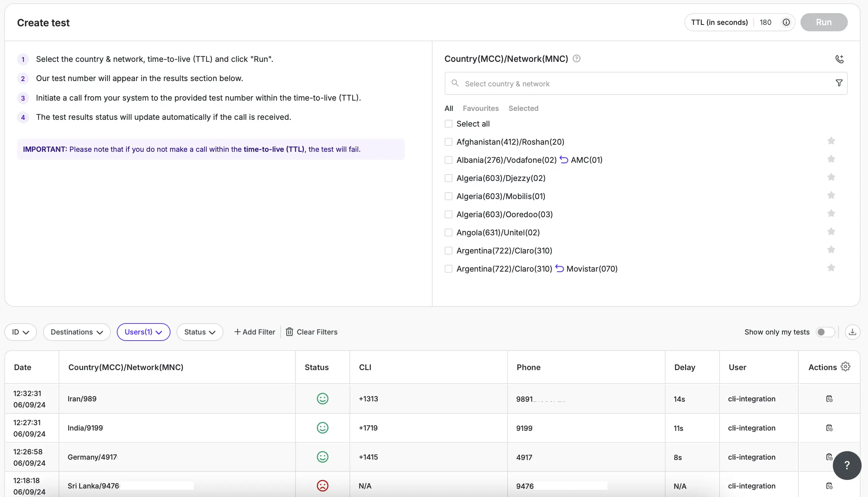Open table settings gear near Actions
This screenshot has height=497, width=868.
(x=846, y=367)
